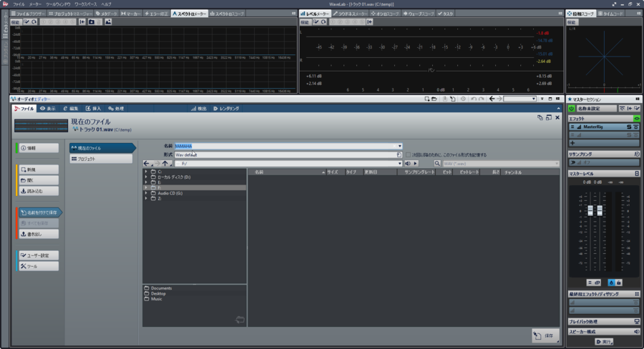The image size is (644, 349).
Task: Click the left master level fader handle
Action: [590, 210]
